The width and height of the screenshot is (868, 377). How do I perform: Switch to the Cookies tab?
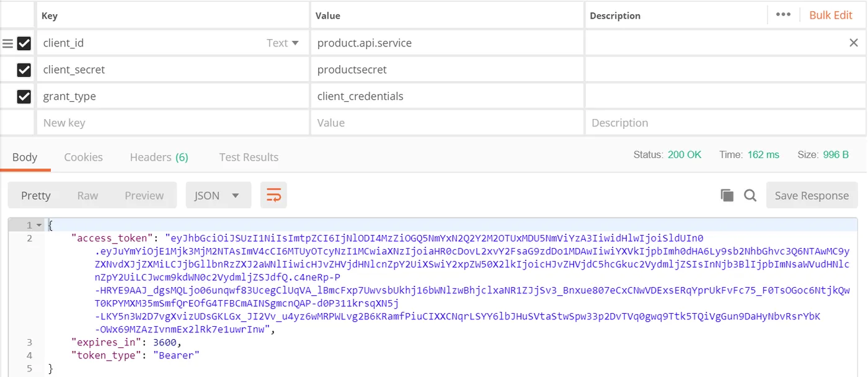[x=84, y=157]
